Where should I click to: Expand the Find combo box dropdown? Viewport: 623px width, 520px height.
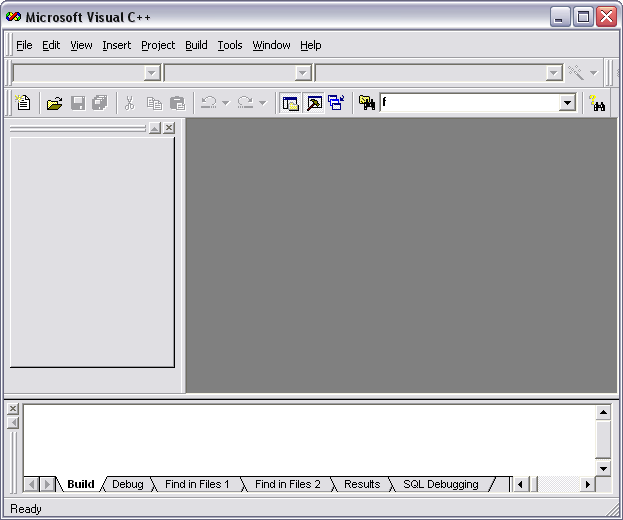pos(567,103)
